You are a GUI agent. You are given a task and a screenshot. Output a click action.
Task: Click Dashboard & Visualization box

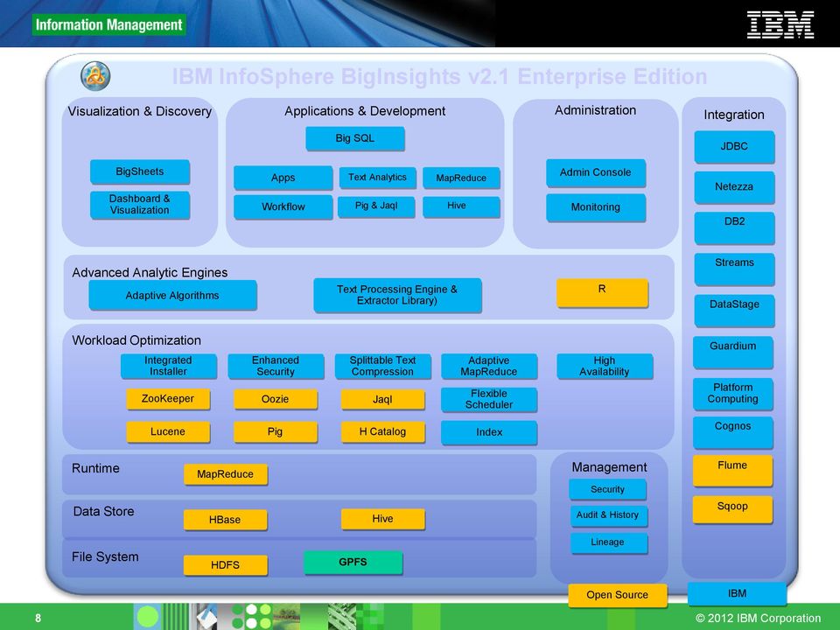click(140, 205)
